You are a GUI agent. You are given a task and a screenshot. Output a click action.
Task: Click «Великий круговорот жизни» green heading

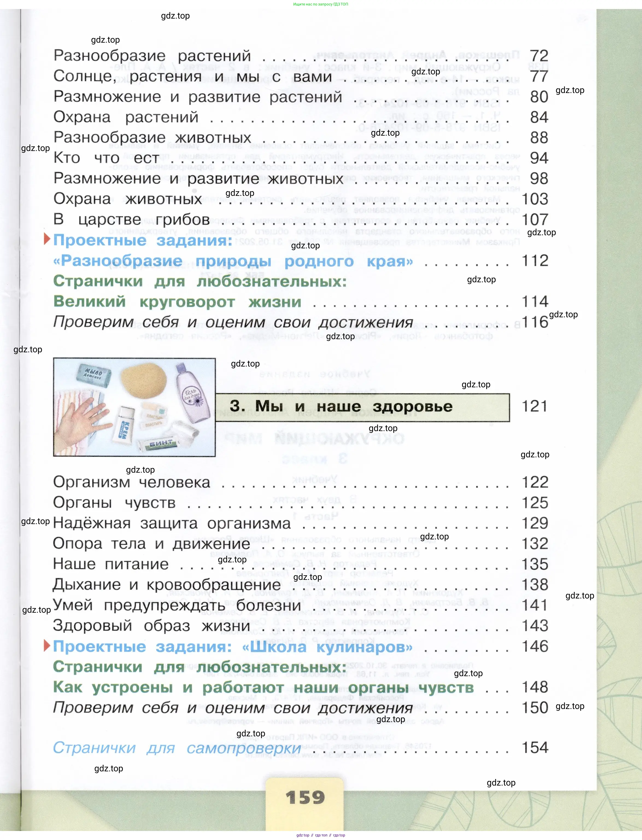pyautogui.click(x=177, y=302)
